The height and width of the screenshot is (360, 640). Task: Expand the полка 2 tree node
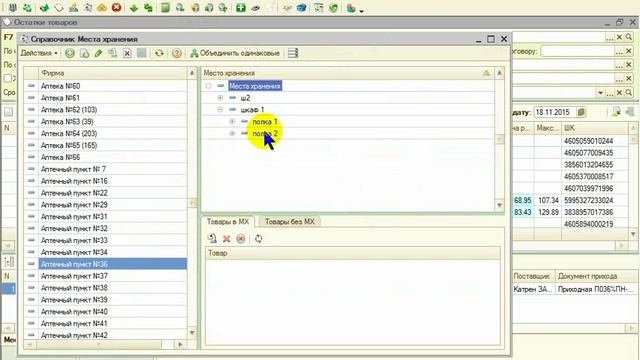point(232,133)
